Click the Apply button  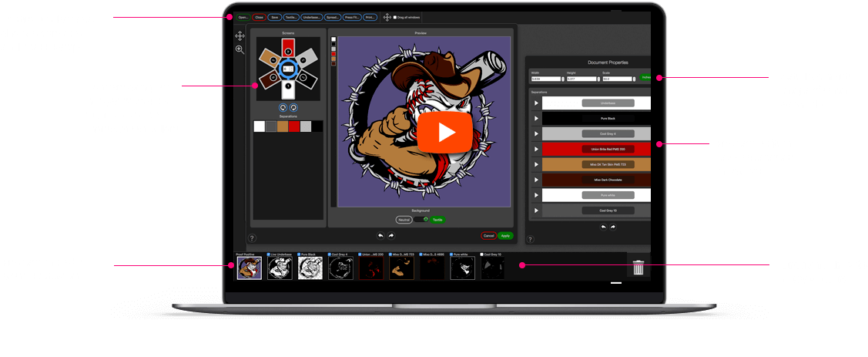point(505,236)
